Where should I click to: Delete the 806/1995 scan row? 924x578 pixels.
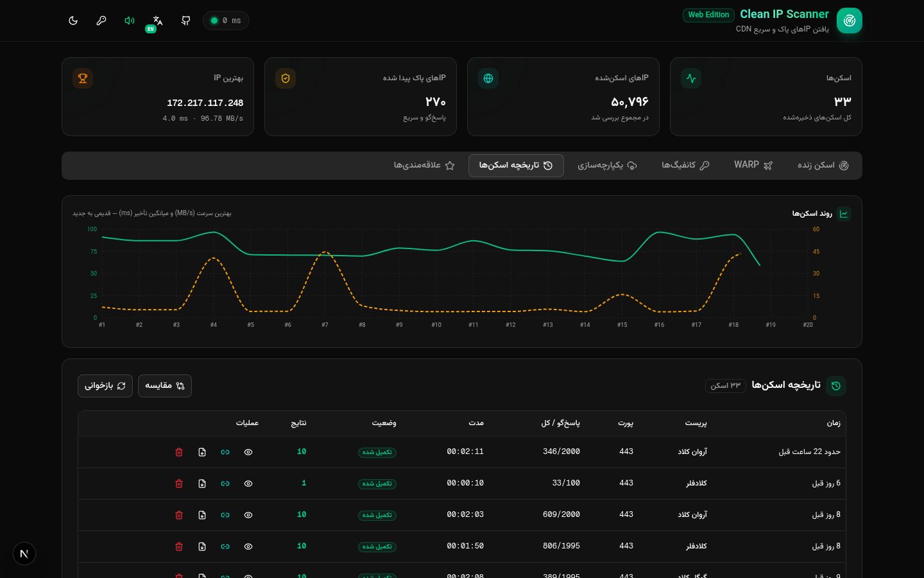[179, 547]
